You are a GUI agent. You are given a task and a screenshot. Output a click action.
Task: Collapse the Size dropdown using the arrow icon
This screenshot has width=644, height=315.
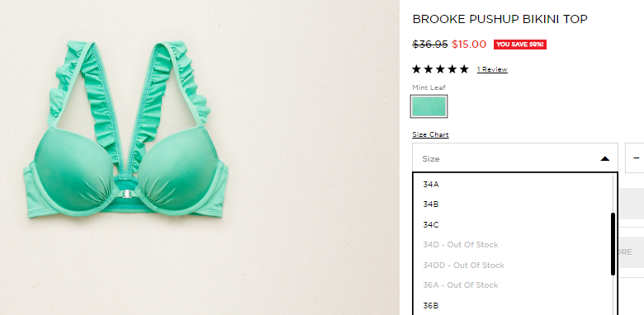click(x=604, y=158)
